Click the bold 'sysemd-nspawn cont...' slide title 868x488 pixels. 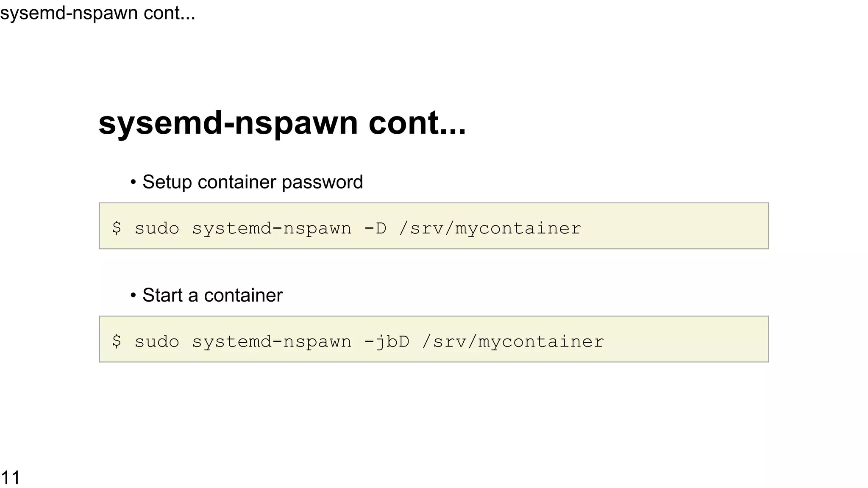click(x=282, y=123)
